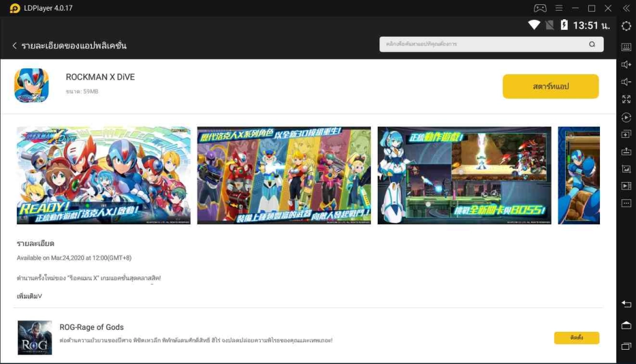Image resolution: width=636 pixels, height=364 pixels.
Task: Click the สตาร์ทแอป start button
Action: (550, 86)
